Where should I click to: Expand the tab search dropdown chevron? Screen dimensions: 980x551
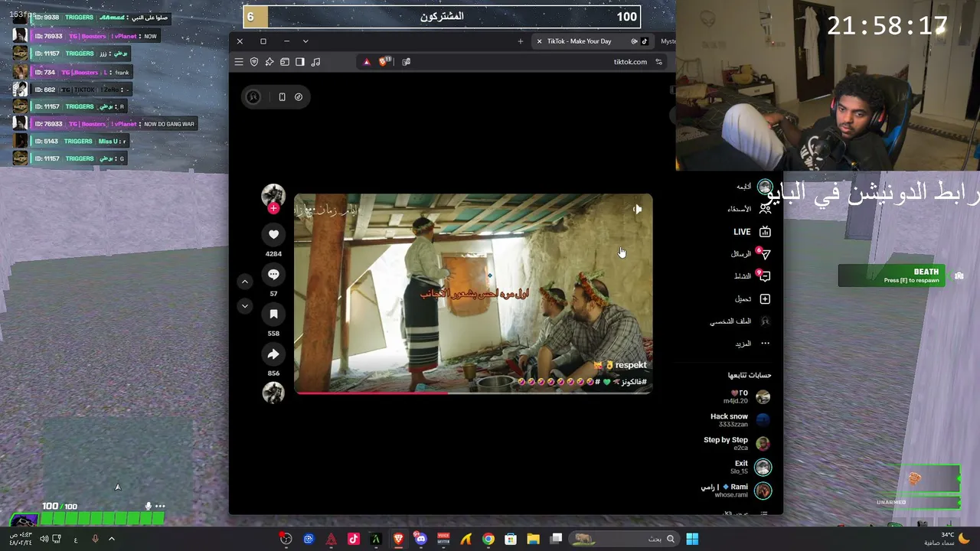click(x=305, y=41)
